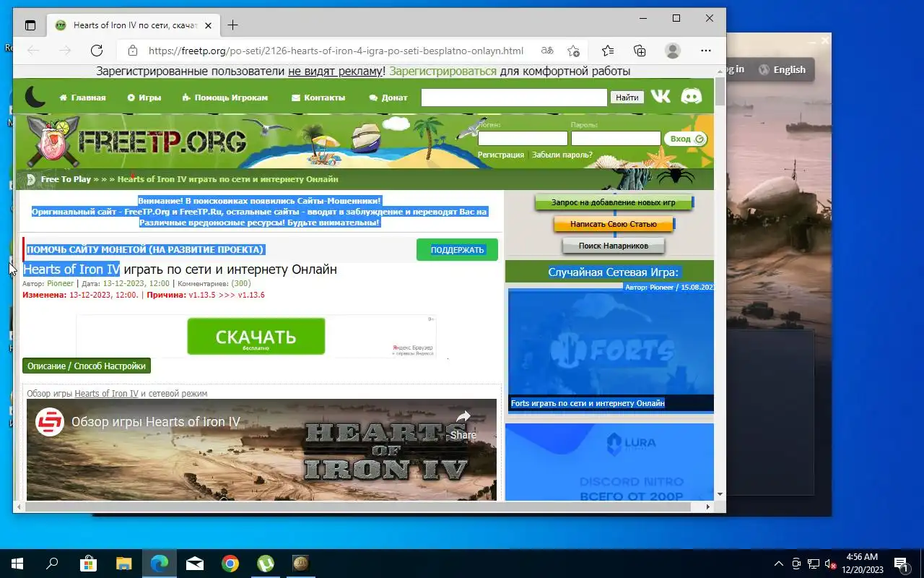924x578 pixels.
Task: View site information via the lock icon
Action: click(132, 51)
